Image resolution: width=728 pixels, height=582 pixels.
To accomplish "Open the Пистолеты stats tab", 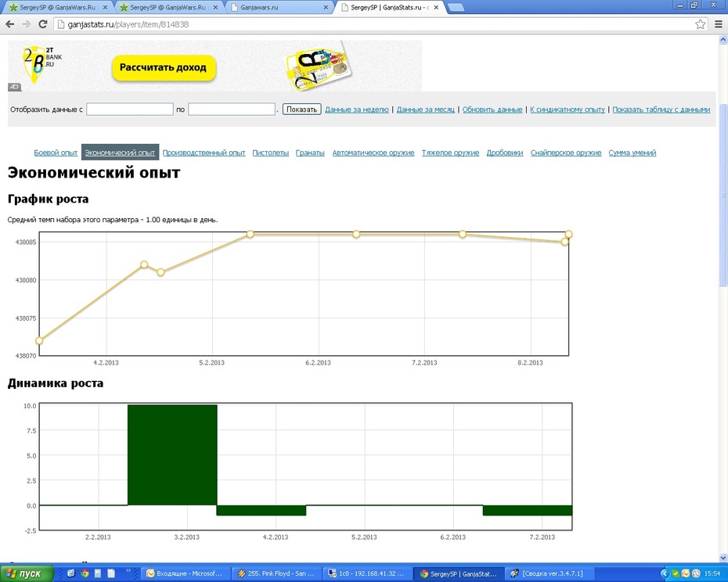I will [271, 153].
